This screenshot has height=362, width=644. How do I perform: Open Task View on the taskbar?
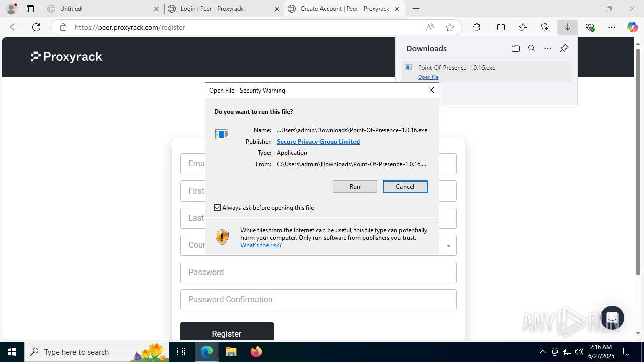182,352
